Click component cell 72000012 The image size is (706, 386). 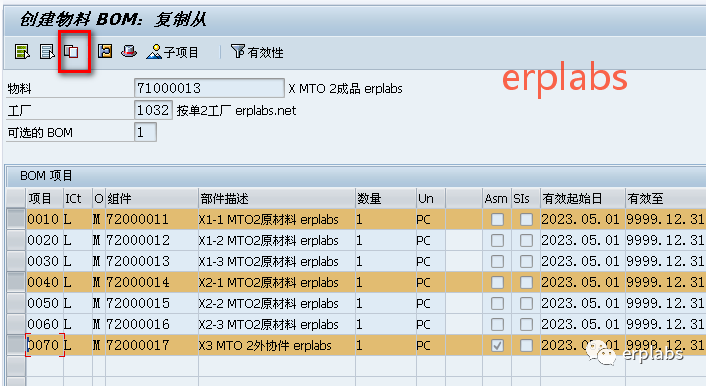click(x=151, y=241)
